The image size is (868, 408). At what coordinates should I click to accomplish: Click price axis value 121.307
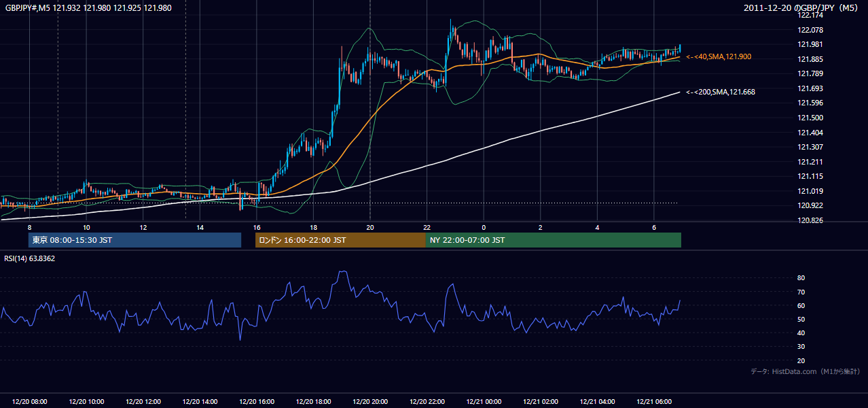pos(810,147)
